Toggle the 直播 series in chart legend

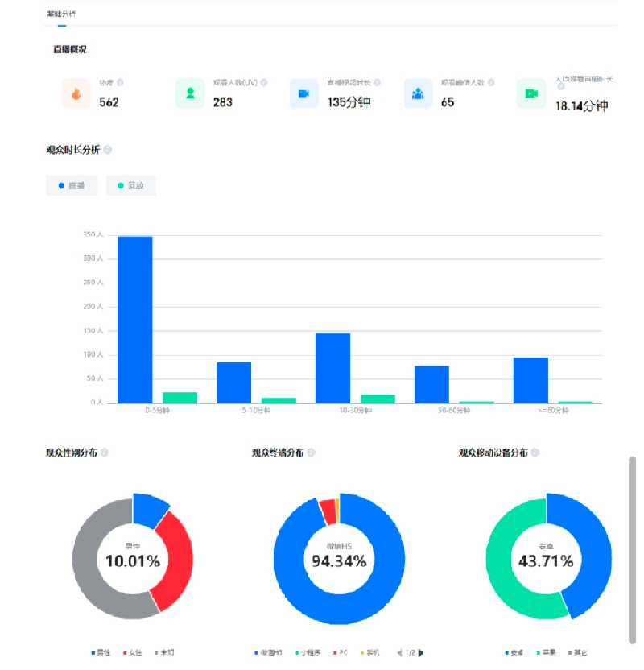[72, 186]
